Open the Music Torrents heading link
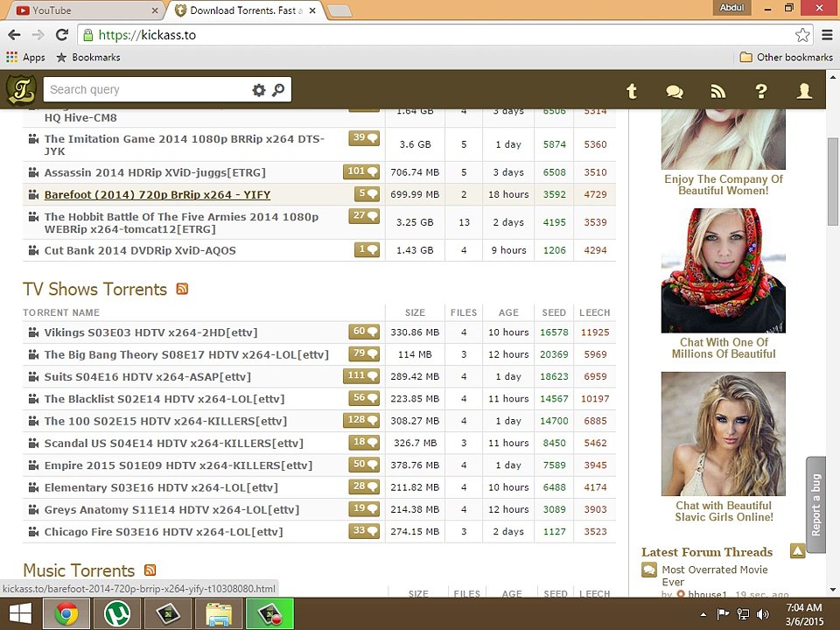The width and height of the screenshot is (840, 630). tap(79, 570)
